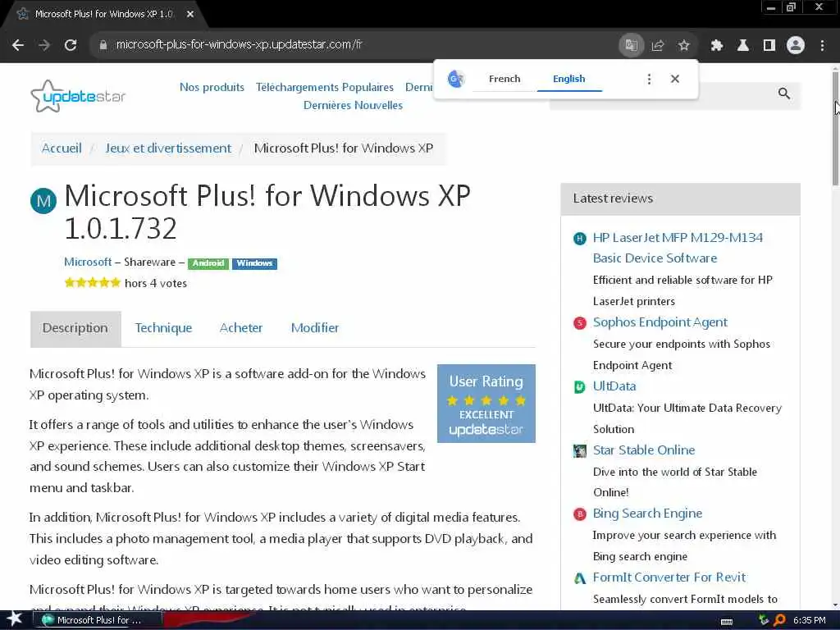The image size is (840, 630).
Task: Open Bing Search Engine review link
Action: [x=647, y=514]
